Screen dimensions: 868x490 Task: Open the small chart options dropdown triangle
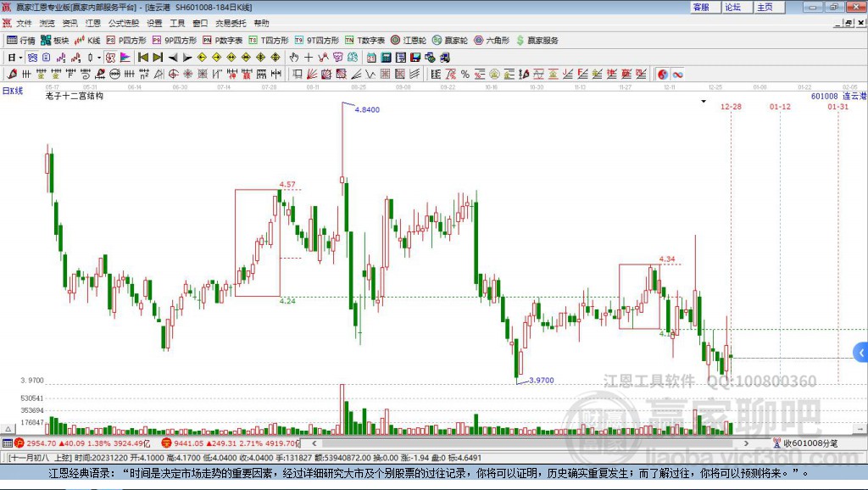pos(704,102)
